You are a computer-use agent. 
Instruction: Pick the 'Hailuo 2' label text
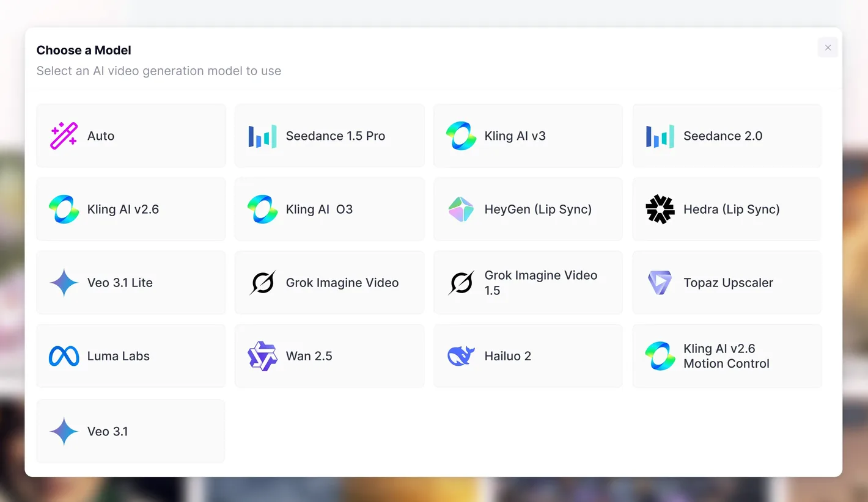pos(508,356)
